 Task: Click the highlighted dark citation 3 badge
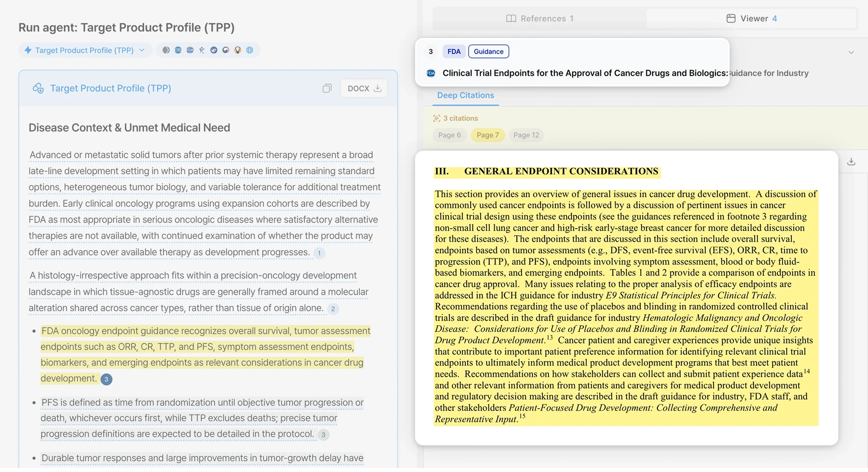106,379
